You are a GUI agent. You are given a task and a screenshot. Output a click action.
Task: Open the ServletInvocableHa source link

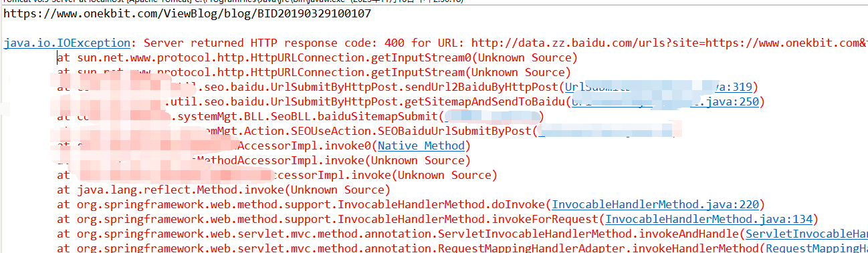point(806,234)
